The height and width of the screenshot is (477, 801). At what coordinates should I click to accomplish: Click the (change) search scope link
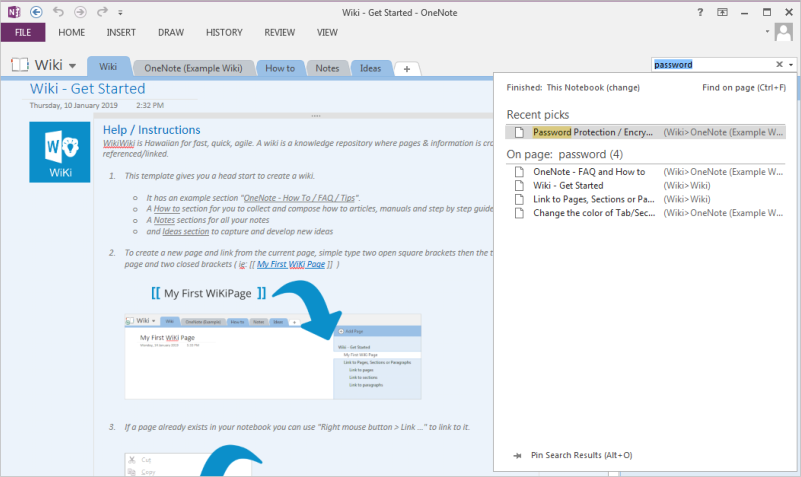click(x=623, y=87)
